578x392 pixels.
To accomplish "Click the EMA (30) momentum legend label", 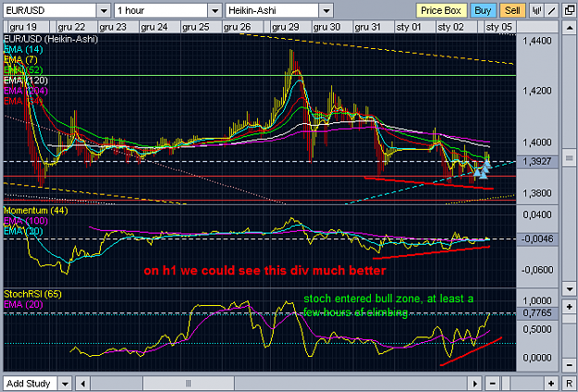I will click(x=23, y=231).
